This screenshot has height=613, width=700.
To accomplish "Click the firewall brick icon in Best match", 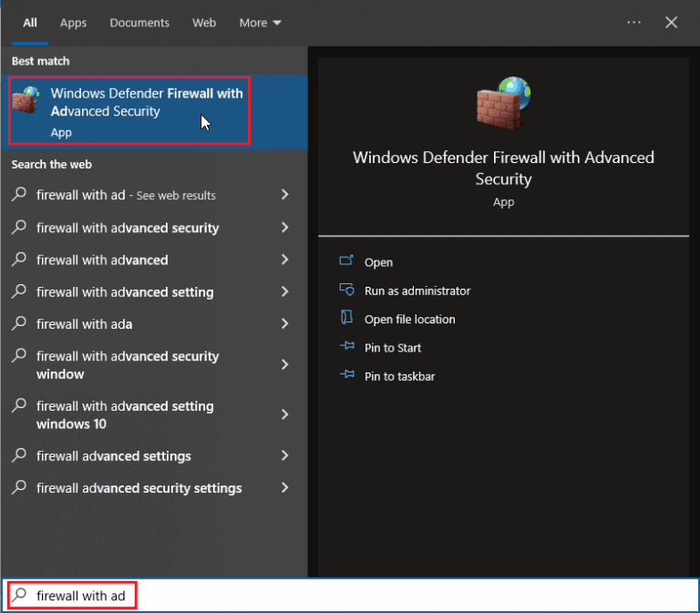I will click(26, 100).
